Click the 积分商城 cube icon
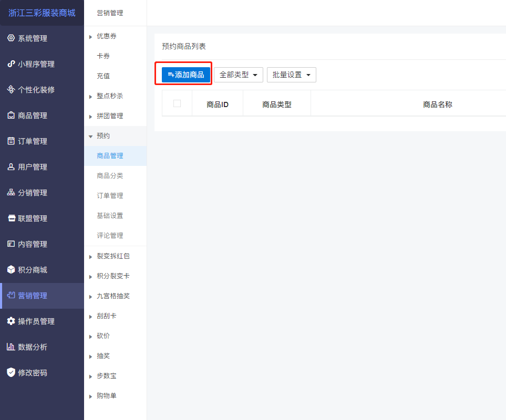This screenshot has width=506, height=420. coord(11,269)
